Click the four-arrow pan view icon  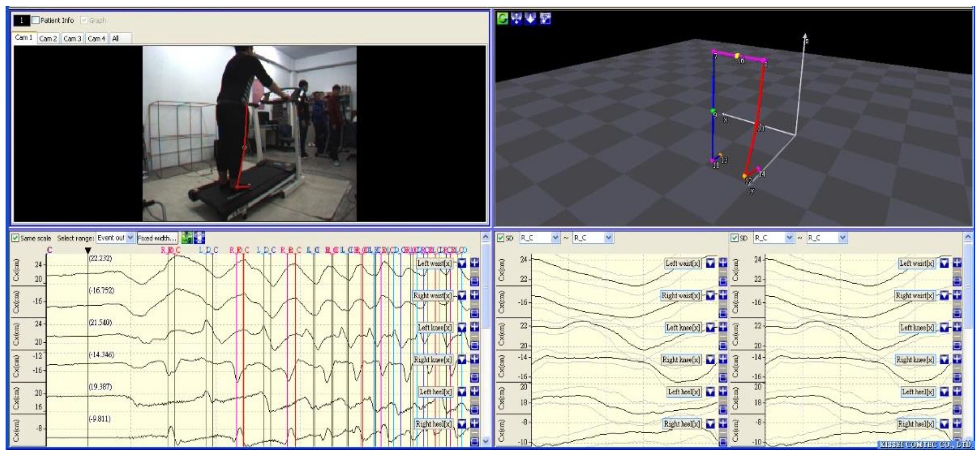[x=517, y=18]
